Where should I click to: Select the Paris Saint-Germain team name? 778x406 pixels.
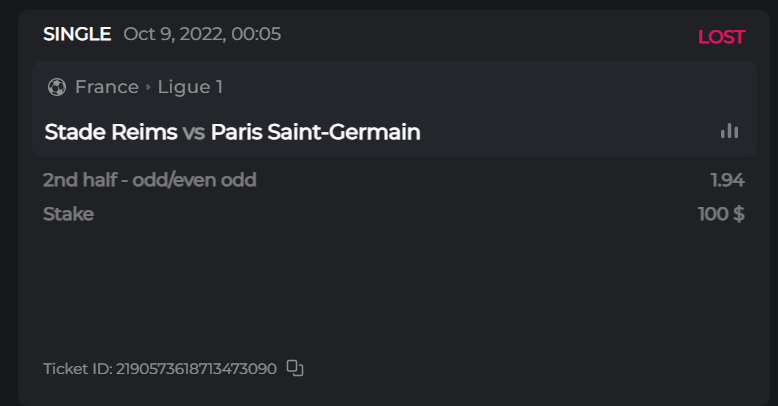[x=315, y=132]
